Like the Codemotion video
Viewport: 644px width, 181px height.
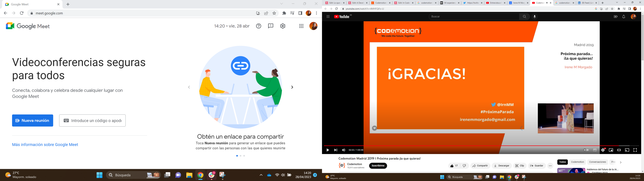tap(454, 166)
